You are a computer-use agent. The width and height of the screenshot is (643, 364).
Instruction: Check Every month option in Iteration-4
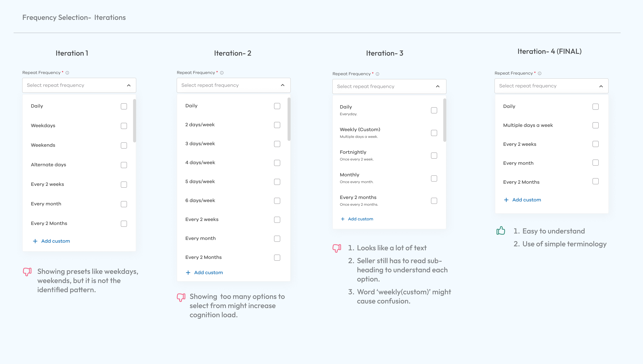[x=595, y=163]
